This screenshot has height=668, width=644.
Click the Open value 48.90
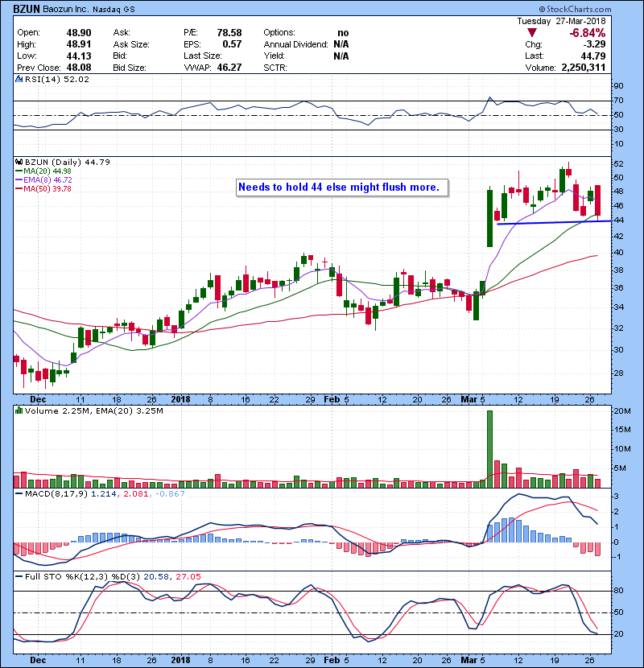[x=79, y=33]
